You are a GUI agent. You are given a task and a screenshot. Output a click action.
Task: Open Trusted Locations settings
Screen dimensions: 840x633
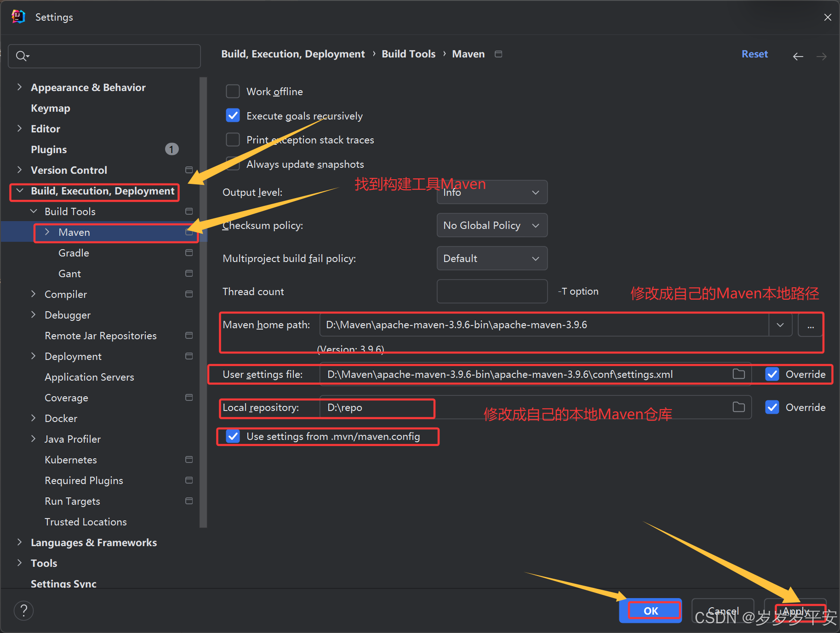point(86,522)
